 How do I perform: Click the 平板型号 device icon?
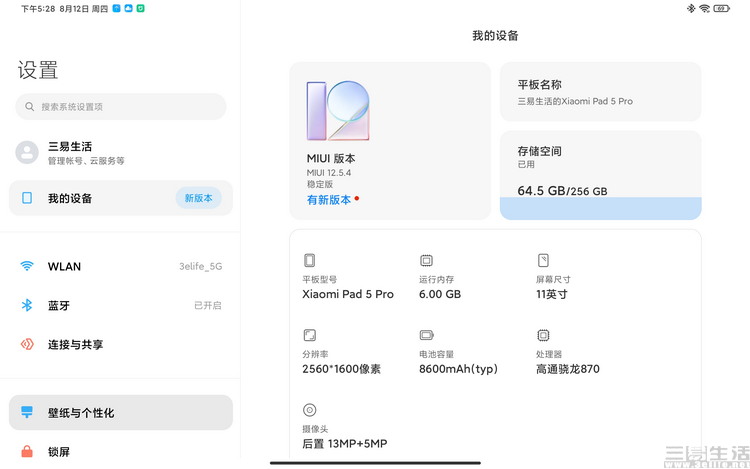(x=309, y=260)
